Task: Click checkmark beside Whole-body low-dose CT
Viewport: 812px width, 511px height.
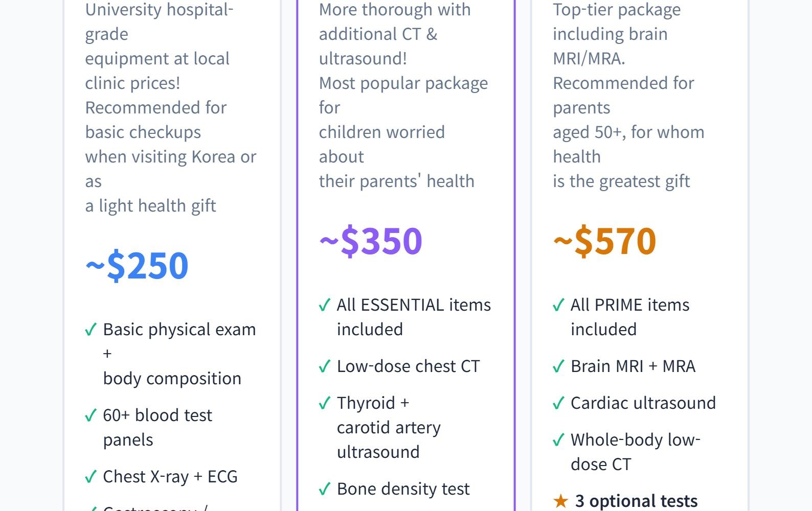Action: point(558,440)
